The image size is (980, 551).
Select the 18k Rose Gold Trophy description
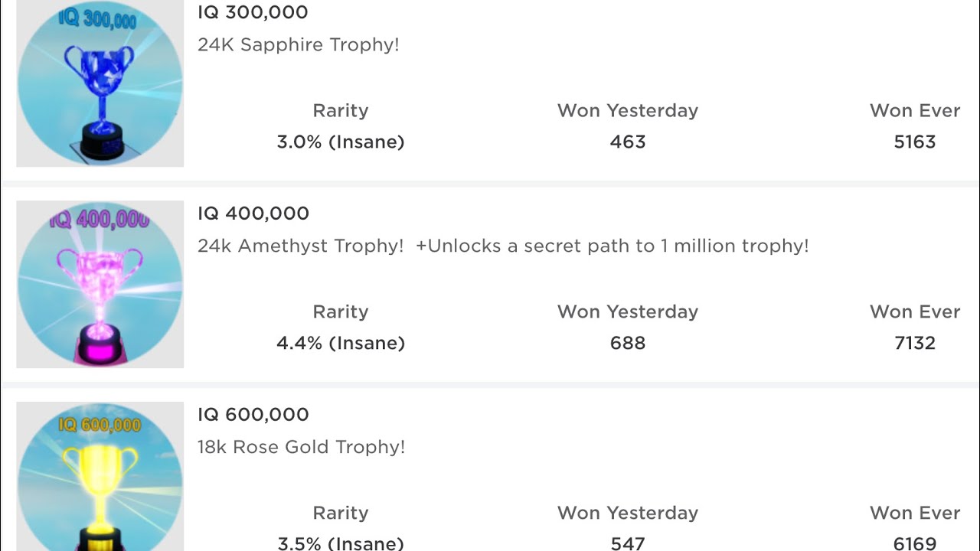301,447
